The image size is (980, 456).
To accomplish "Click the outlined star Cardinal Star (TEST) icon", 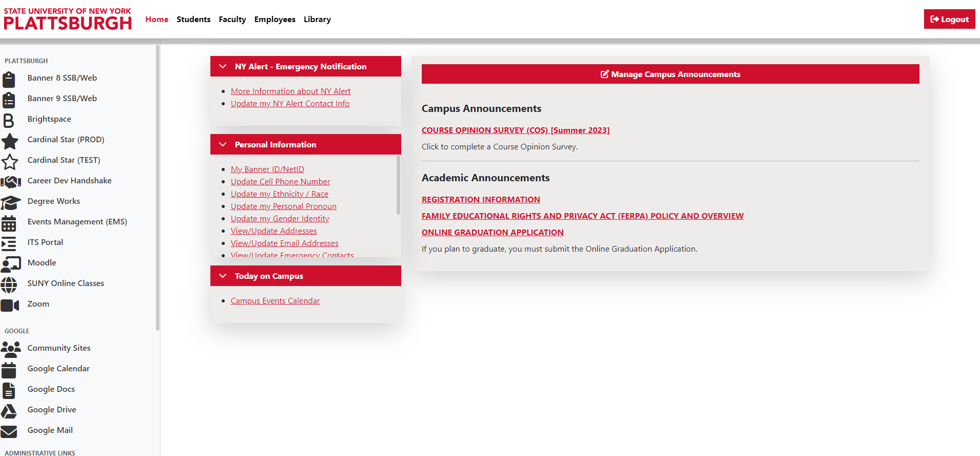I will [10, 162].
